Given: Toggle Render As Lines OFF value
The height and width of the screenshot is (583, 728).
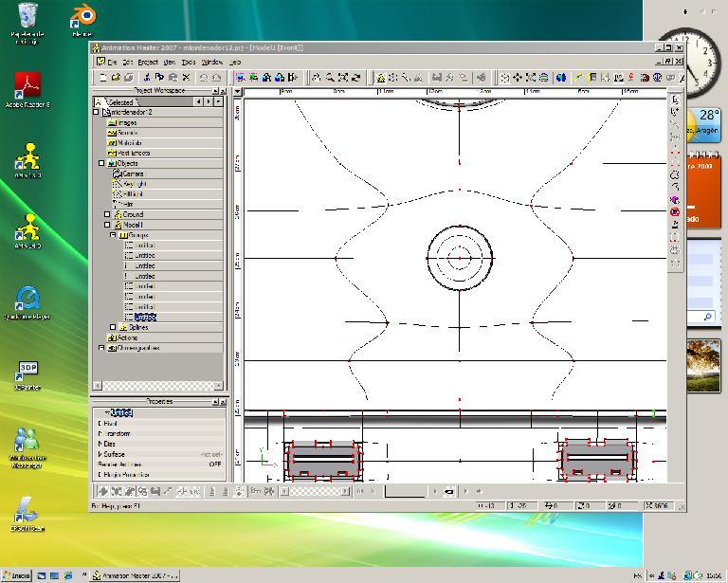Looking at the screenshot, I should pyautogui.click(x=214, y=465).
